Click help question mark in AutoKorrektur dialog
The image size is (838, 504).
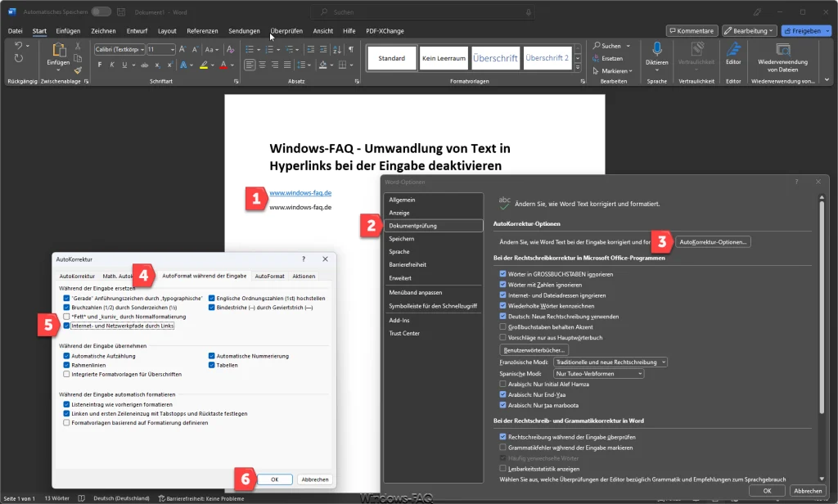point(304,259)
